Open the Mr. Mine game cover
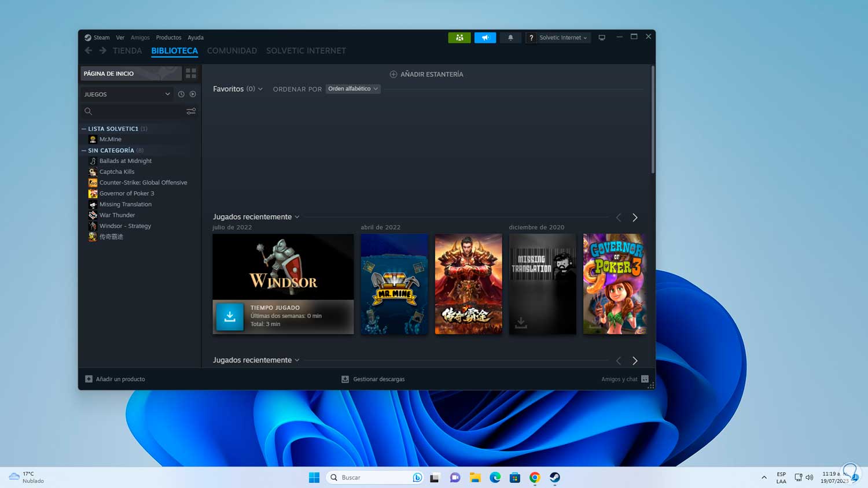 (x=394, y=284)
